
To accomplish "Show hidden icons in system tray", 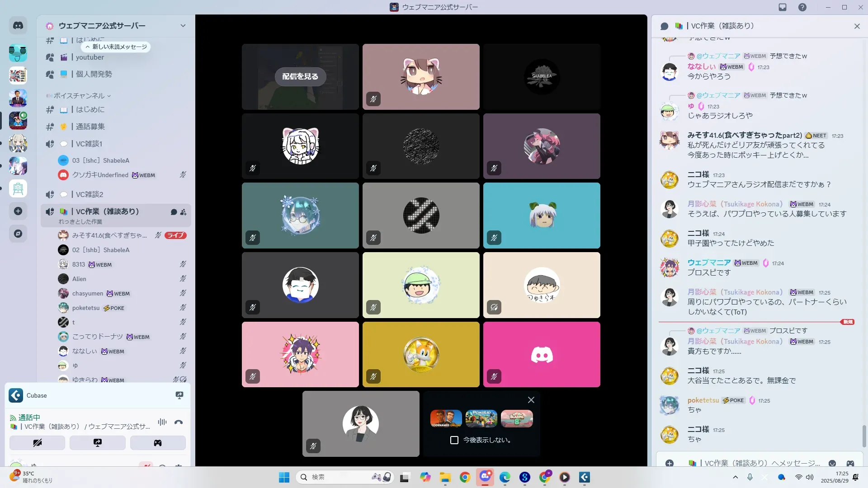I will (x=736, y=477).
